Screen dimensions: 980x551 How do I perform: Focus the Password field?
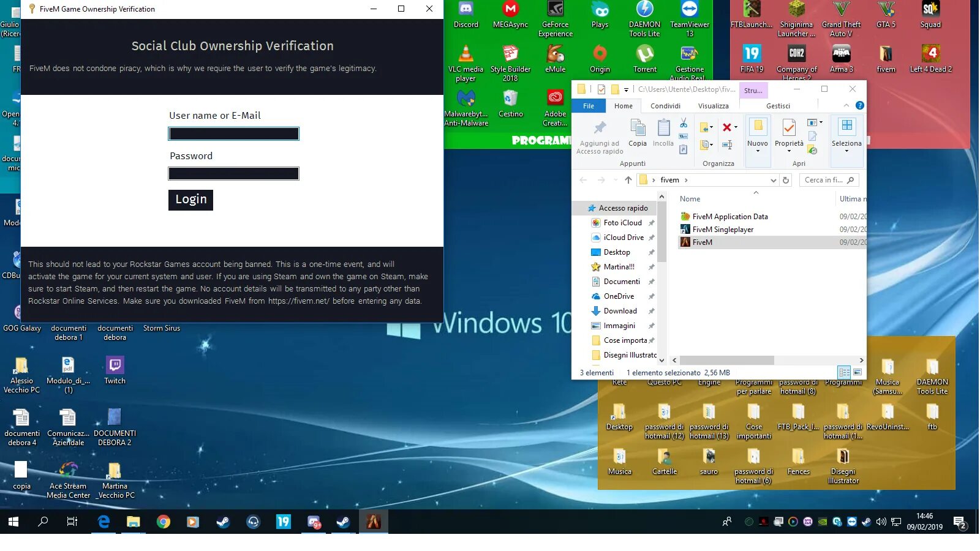[233, 174]
